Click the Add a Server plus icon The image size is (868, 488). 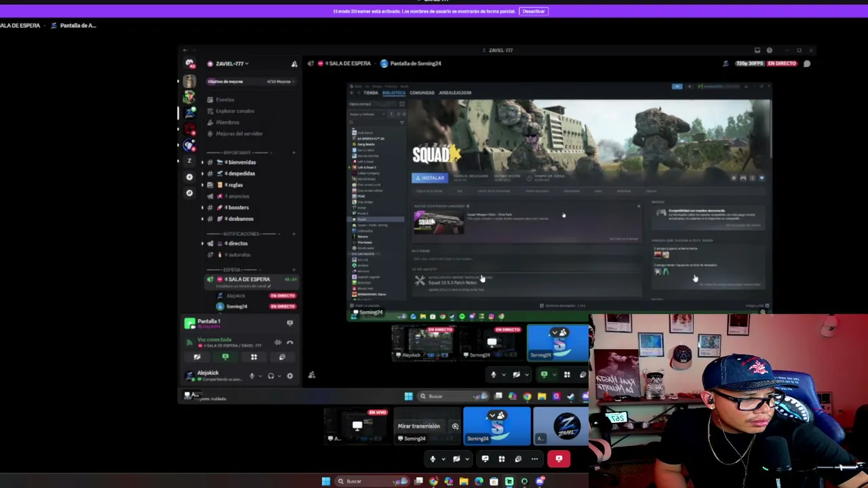click(x=189, y=177)
